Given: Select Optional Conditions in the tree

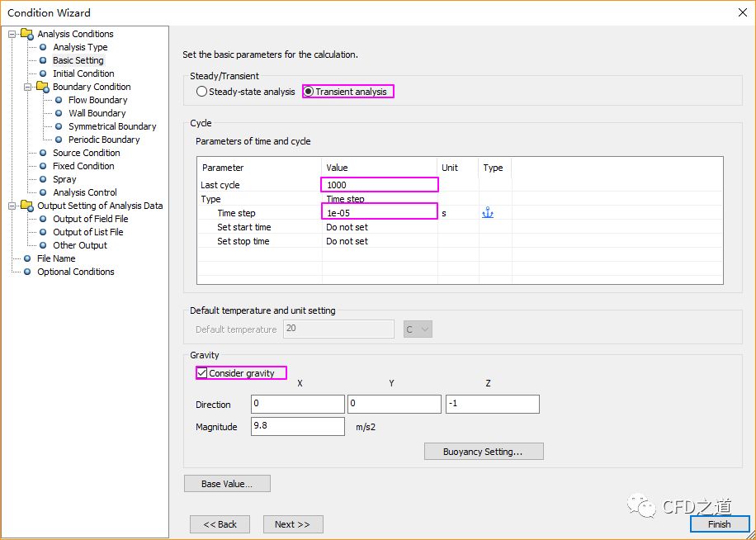Looking at the screenshot, I should point(75,272).
